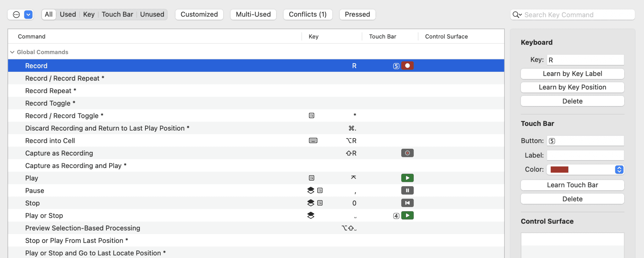Click the Pause Touch Bar icon
644x258 pixels.
pos(407,190)
